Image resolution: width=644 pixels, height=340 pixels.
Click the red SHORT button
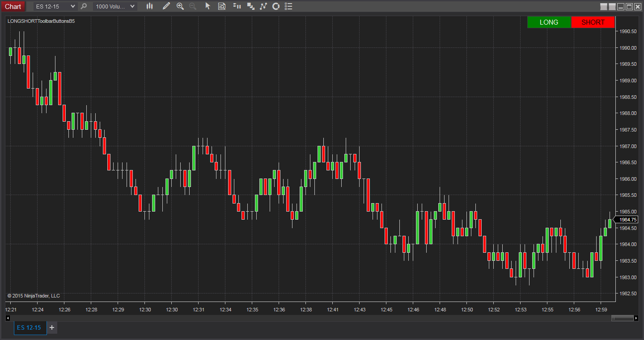coord(593,22)
